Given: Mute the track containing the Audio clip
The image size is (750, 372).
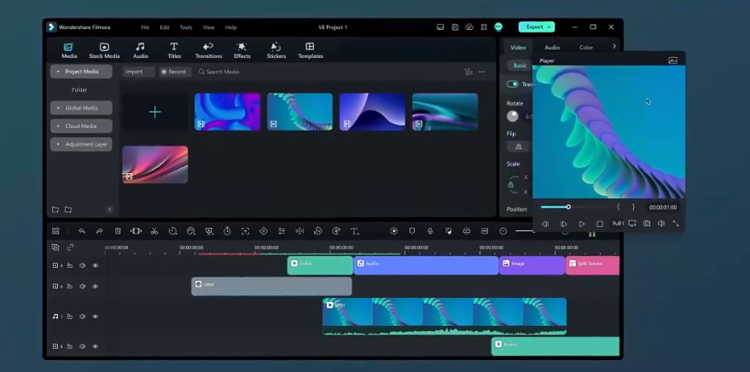Looking at the screenshot, I should [82, 265].
